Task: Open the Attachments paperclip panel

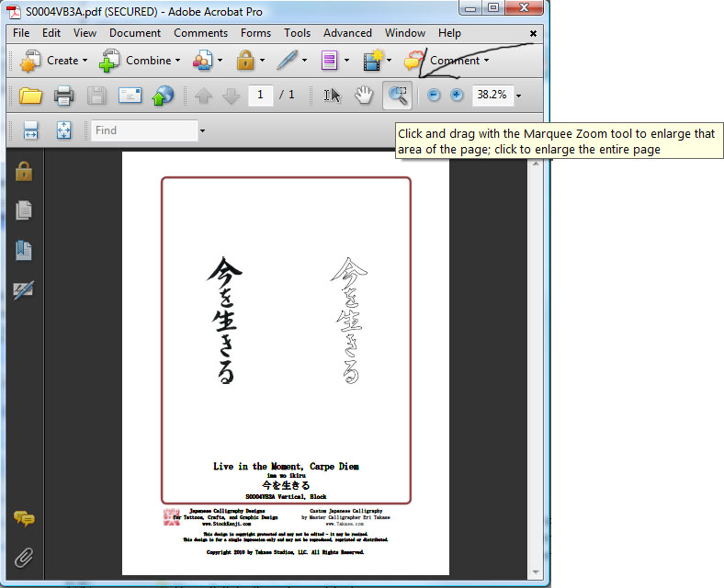Action: point(24,557)
